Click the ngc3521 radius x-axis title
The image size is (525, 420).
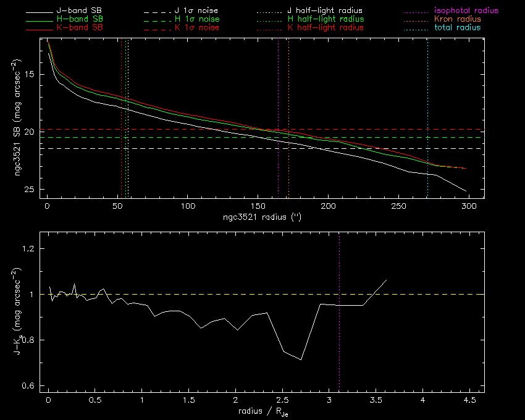[262, 217]
